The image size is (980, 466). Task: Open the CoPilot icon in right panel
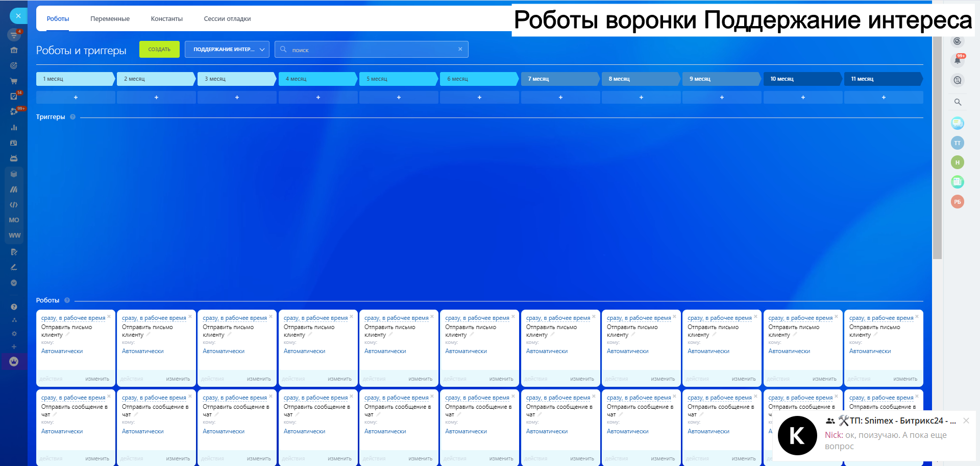pos(958,41)
